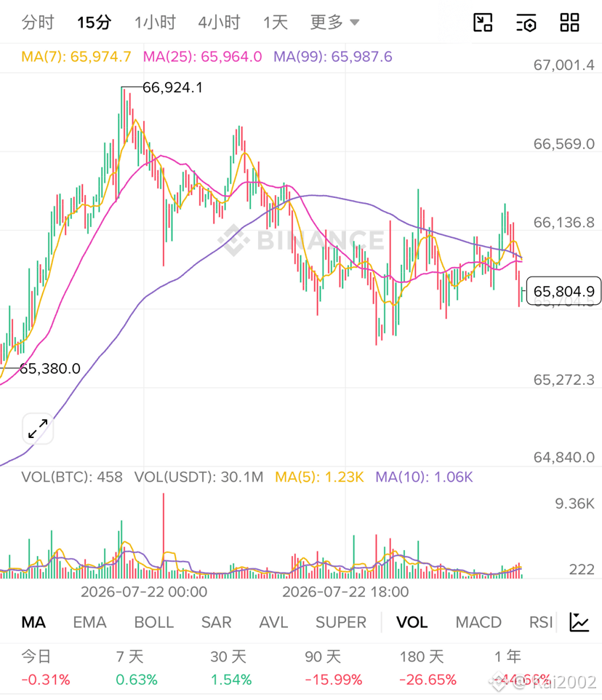
Task: Click the 7 天 0.63% performance value
Action: click(137, 680)
